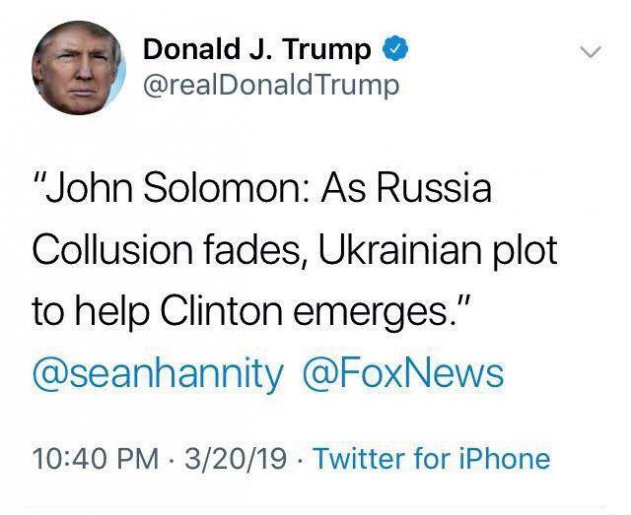Open the profile avatar photo
Screen dimensions: 631x515
78,68
